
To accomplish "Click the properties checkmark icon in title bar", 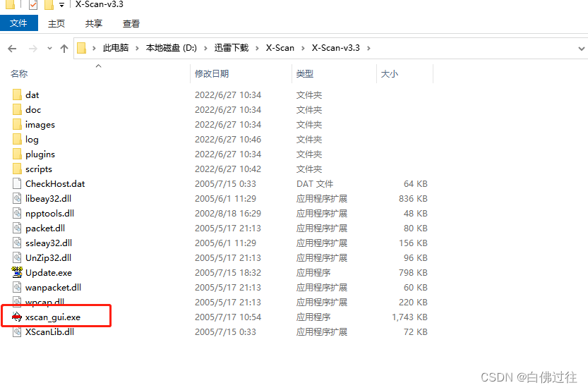I will tap(33, 4).
